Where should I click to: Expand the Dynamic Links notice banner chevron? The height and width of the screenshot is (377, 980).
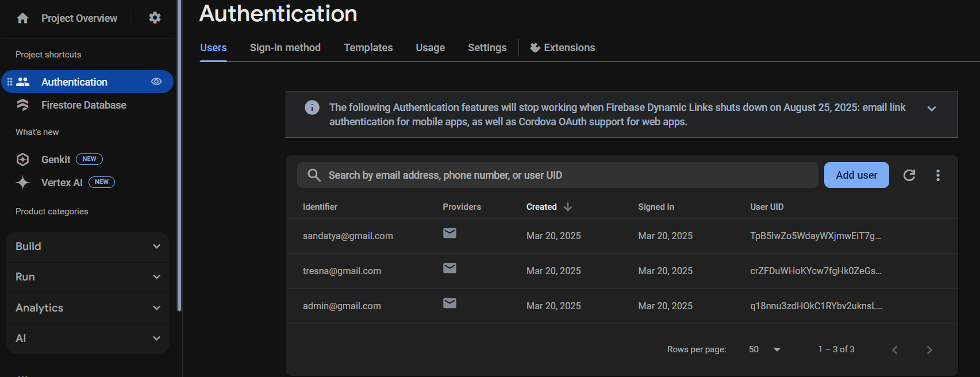(x=932, y=109)
